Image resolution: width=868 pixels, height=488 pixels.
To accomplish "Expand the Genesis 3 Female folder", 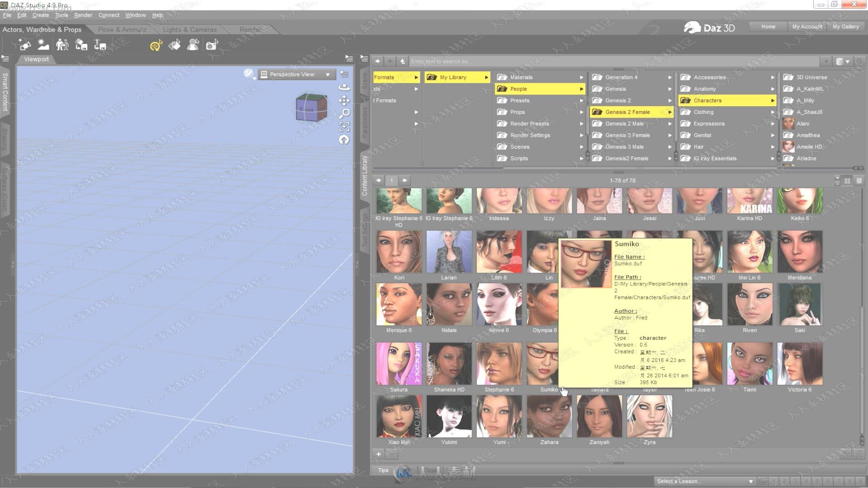I will [x=632, y=135].
